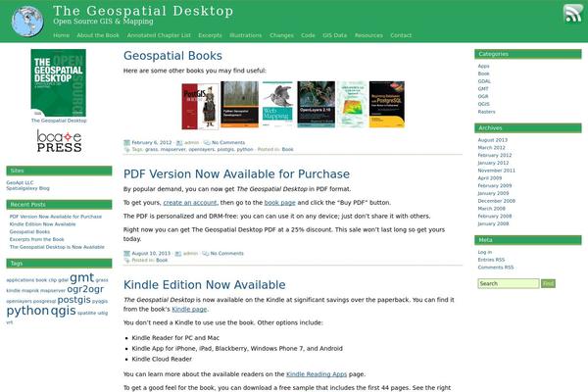The image size is (588, 392).
Task: Click The Geospatial Desktop site title
Action: (x=143, y=11)
